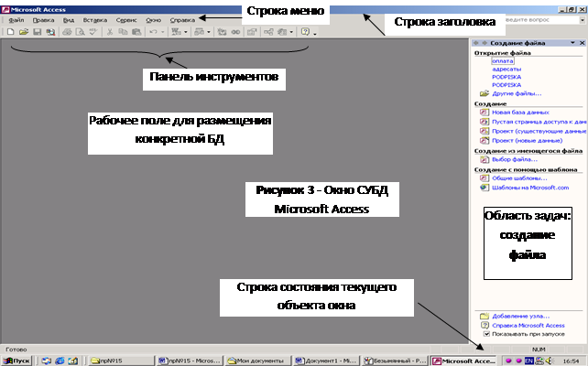588x366 pixels.
Task: Click the Open folder toolbar icon
Action: [24, 32]
